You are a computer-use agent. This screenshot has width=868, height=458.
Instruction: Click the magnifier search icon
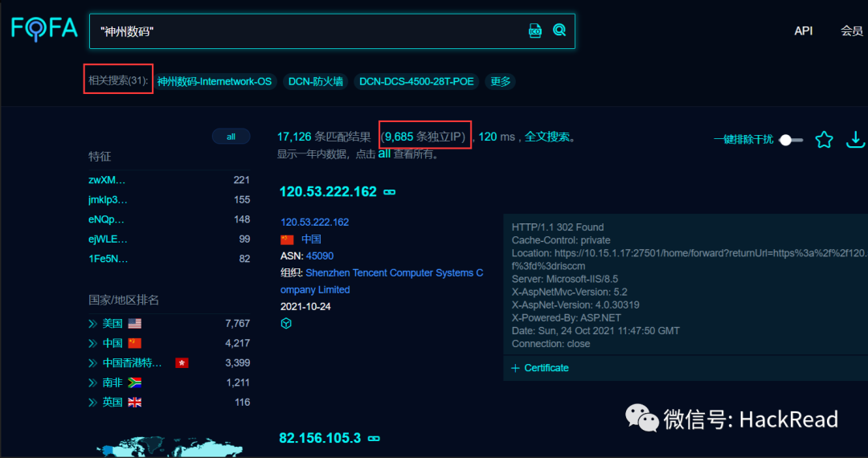pyautogui.click(x=559, y=30)
